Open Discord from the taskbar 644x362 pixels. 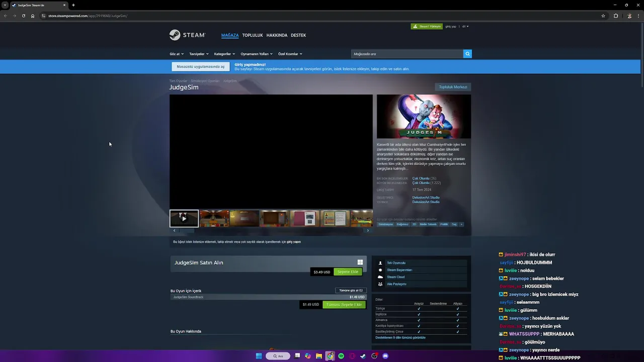[x=385, y=356]
